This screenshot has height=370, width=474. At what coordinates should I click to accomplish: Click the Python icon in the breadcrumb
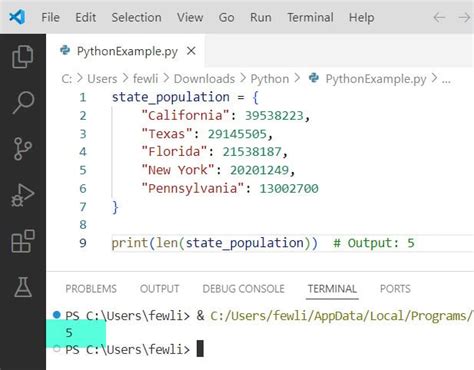point(314,78)
